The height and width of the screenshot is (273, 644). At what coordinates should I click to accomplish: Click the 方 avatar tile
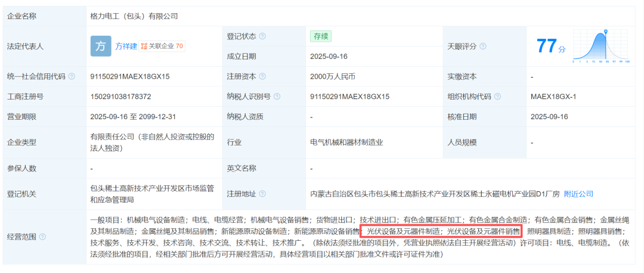click(x=101, y=46)
